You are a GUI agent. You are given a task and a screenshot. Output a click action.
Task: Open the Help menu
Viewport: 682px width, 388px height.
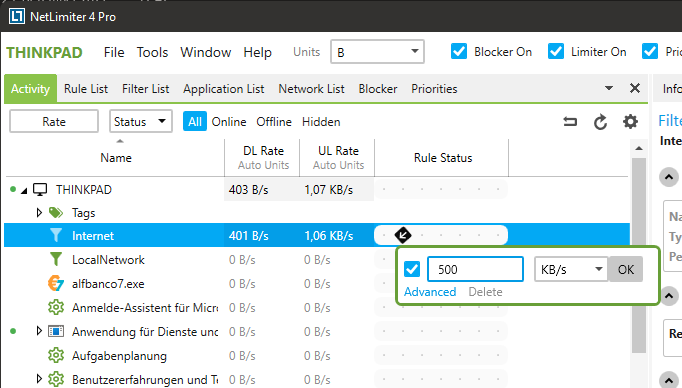[257, 52]
